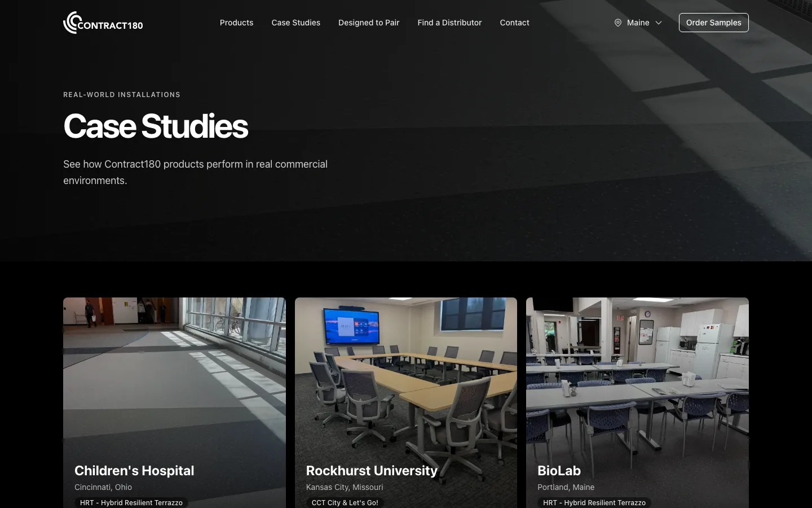Click the location pin icon beside Maine

point(618,23)
